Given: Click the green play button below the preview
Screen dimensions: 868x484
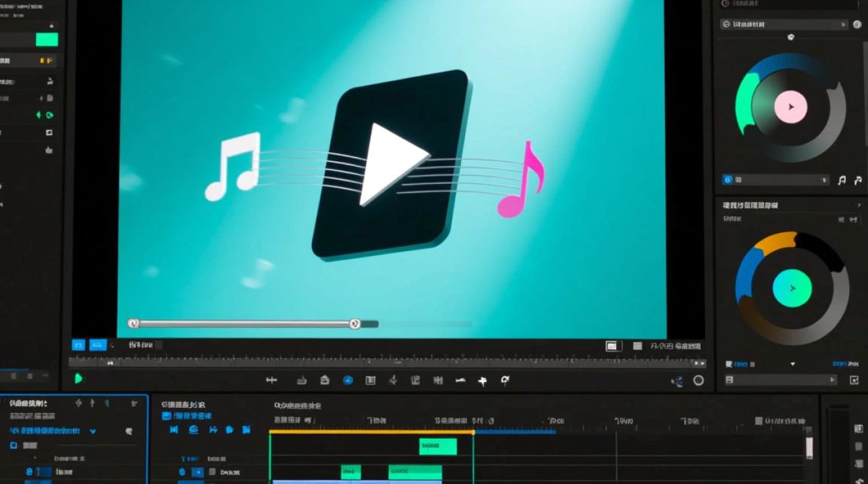Looking at the screenshot, I should pos(79,379).
